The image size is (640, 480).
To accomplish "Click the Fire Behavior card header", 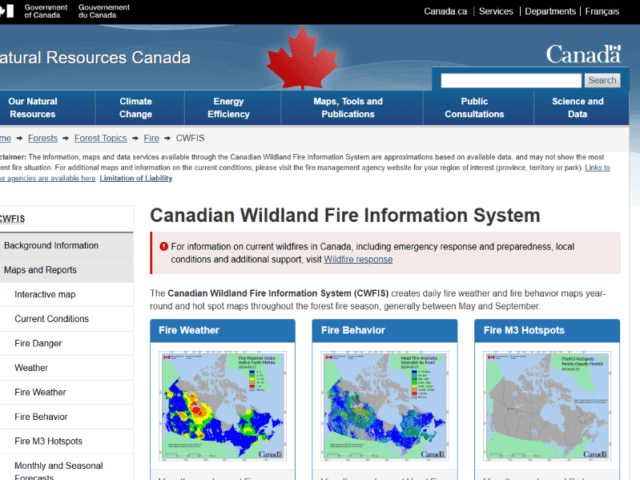I will 384,331.
